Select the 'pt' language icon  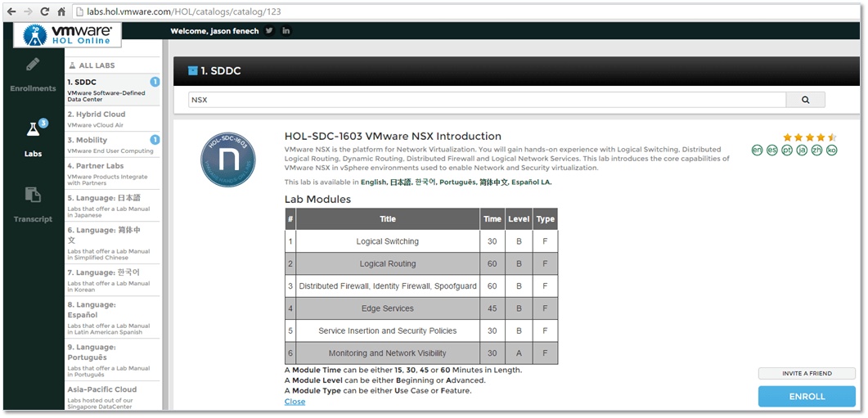pyautogui.click(x=787, y=150)
